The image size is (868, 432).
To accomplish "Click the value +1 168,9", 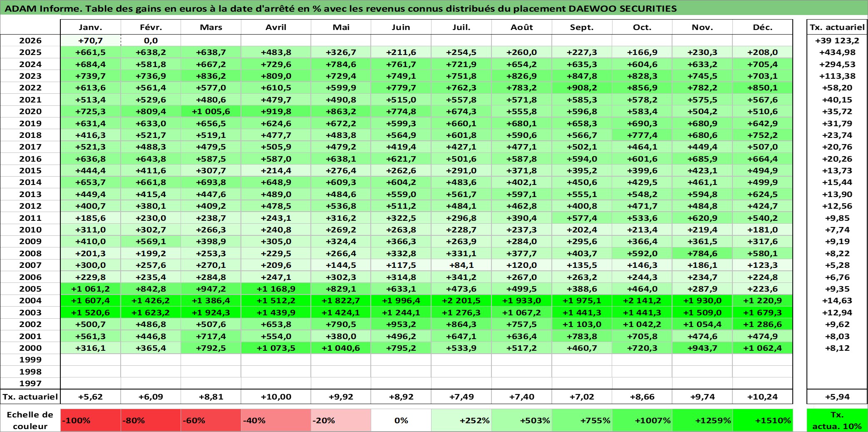I will click(x=276, y=289).
